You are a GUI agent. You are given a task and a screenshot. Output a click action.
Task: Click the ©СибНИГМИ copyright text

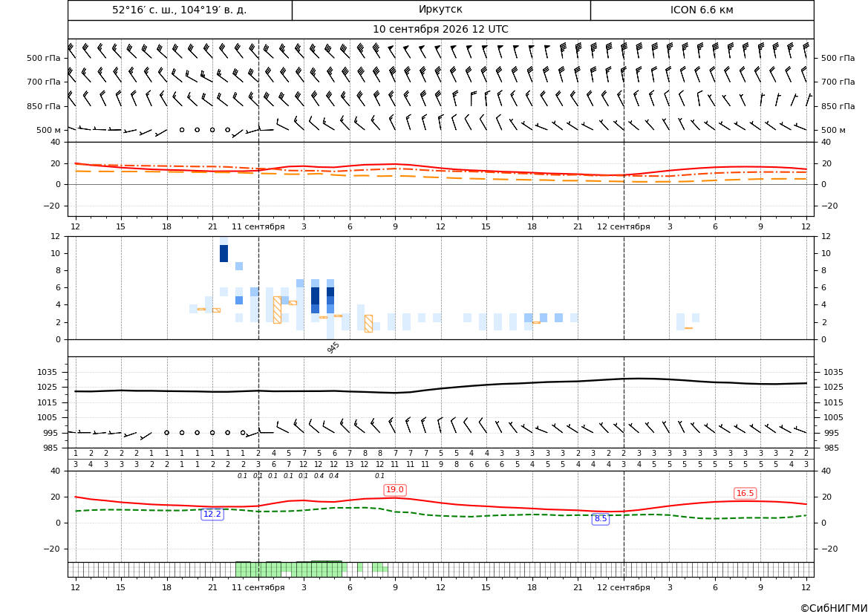point(834,609)
